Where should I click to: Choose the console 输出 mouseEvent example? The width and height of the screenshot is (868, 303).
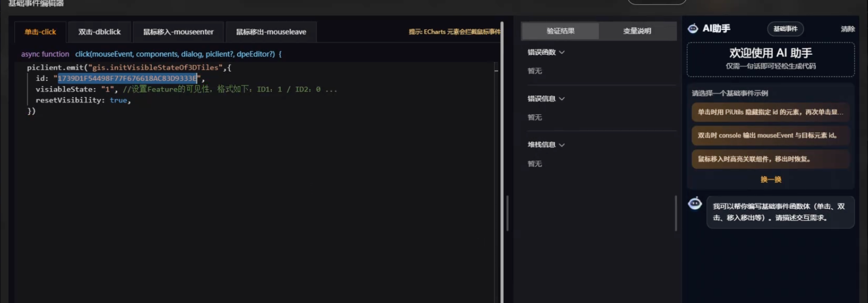(x=771, y=136)
